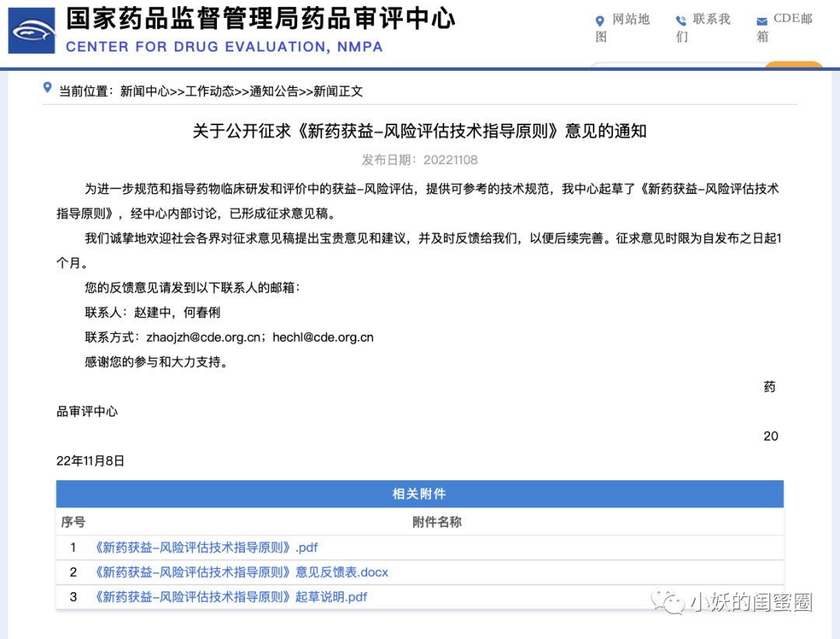Go to 新闻中心 in the breadcrumb
Screen dimensions: 840x639
[145, 91]
